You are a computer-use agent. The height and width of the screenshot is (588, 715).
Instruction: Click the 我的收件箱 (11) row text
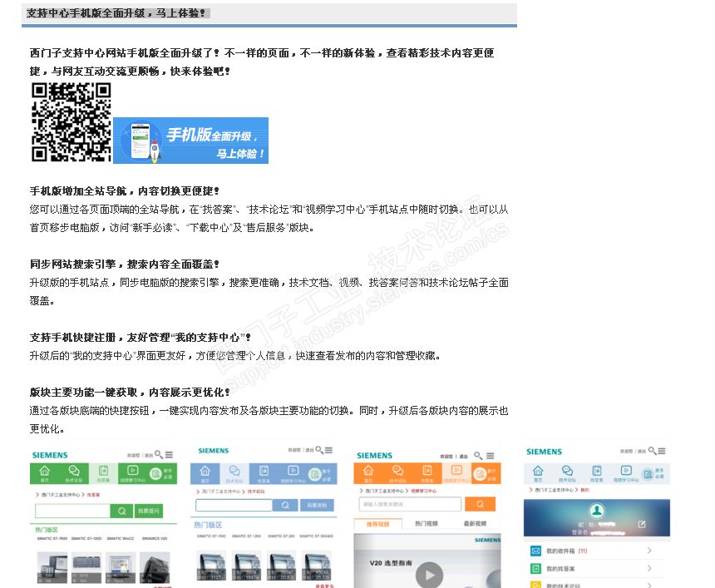[567, 551]
